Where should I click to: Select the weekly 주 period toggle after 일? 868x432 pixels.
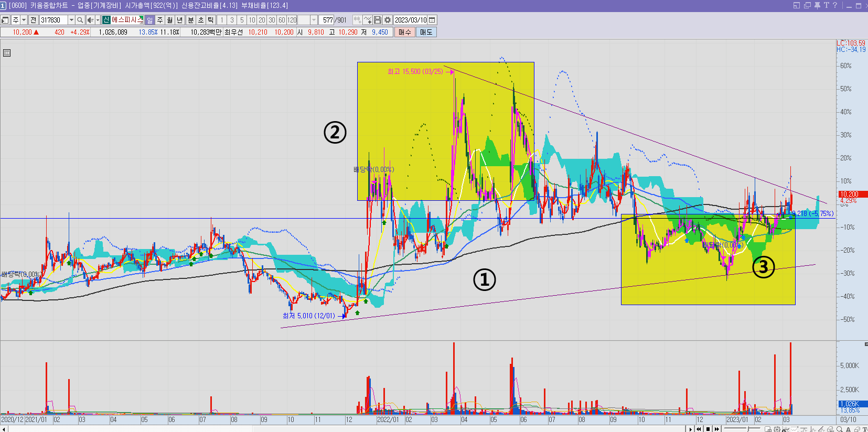click(x=160, y=20)
